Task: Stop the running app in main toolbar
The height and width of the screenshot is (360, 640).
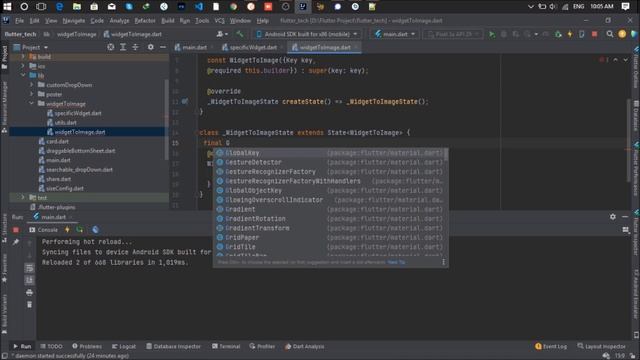Action: [594, 34]
